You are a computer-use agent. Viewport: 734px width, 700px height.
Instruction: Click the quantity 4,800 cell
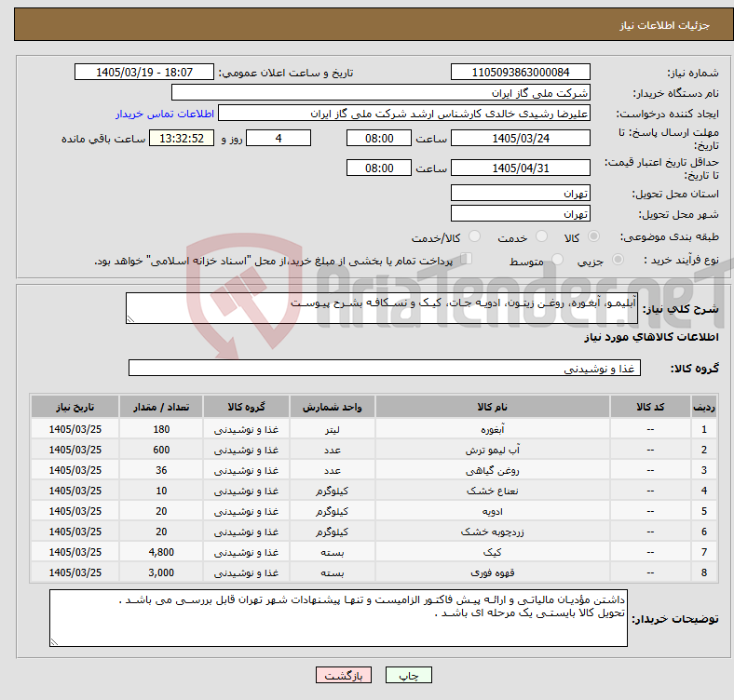click(161, 552)
